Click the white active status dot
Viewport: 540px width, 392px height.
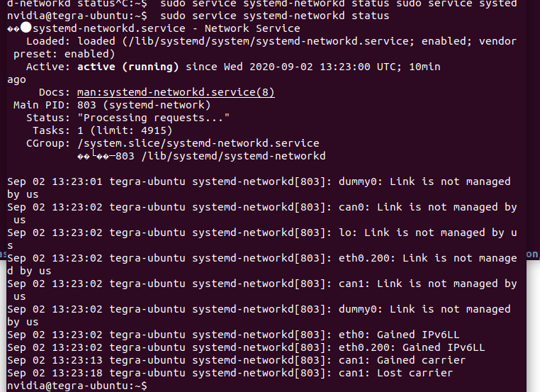26,27
